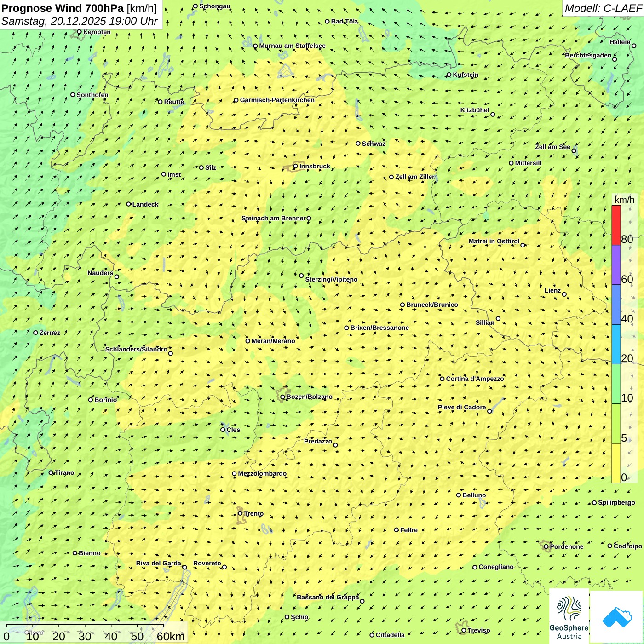Click the 'Sillian' label
The height and width of the screenshot is (644, 644).
pyautogui.click(x=485, y=322)
